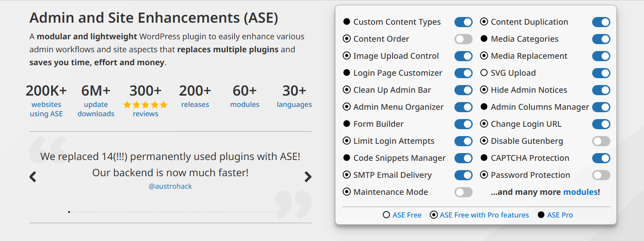Switch off Limit Login Attempts

pyautogui.click(x=463, y=141)
